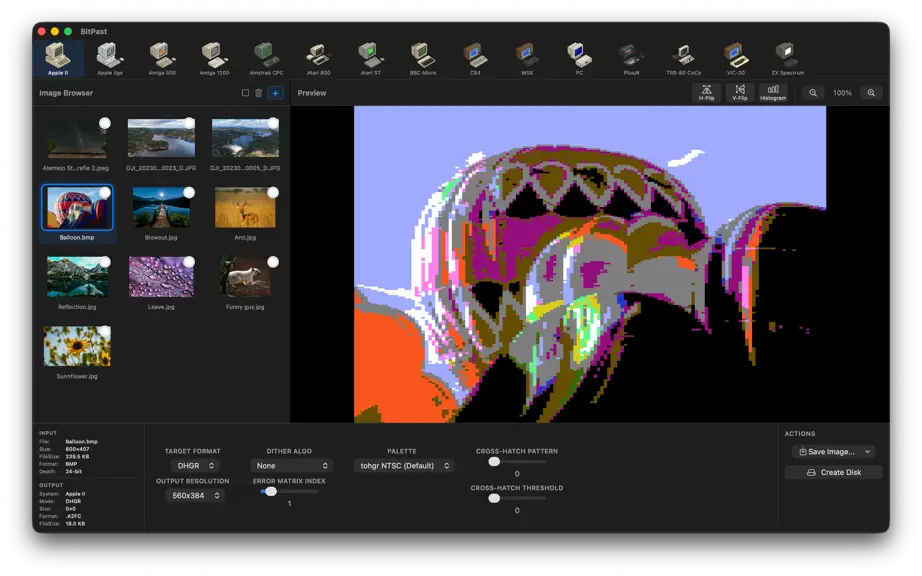Toggle selection circle on Balloon.bmp
Image resolution: width=922 pixels, height=576 pixels.
[105, 192]
